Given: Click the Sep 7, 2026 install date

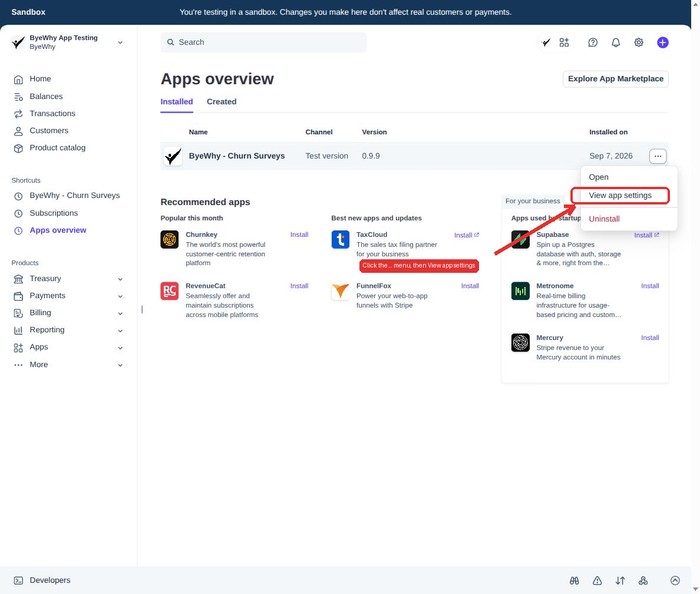Looking at the screenshot, I should tap(610, 156).
